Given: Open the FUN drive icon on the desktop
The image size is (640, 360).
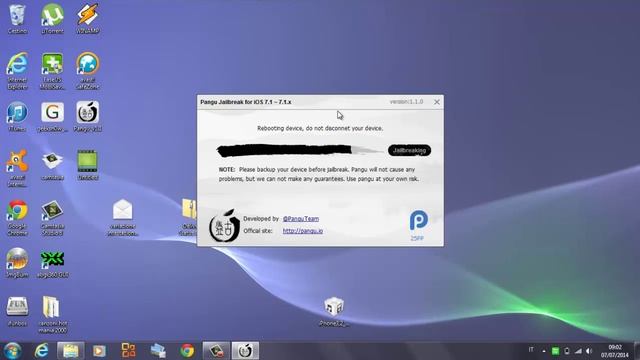Looking at the screenshot, I should coord(17,311).
